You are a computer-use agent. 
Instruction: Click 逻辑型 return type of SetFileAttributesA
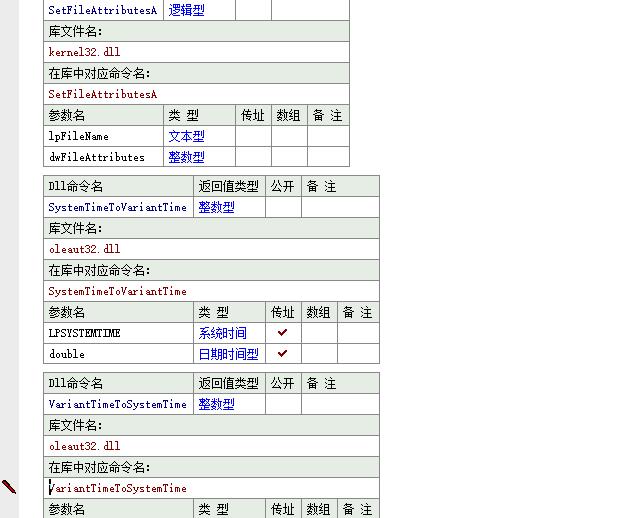pyautogui.click(x=187, y=10)
